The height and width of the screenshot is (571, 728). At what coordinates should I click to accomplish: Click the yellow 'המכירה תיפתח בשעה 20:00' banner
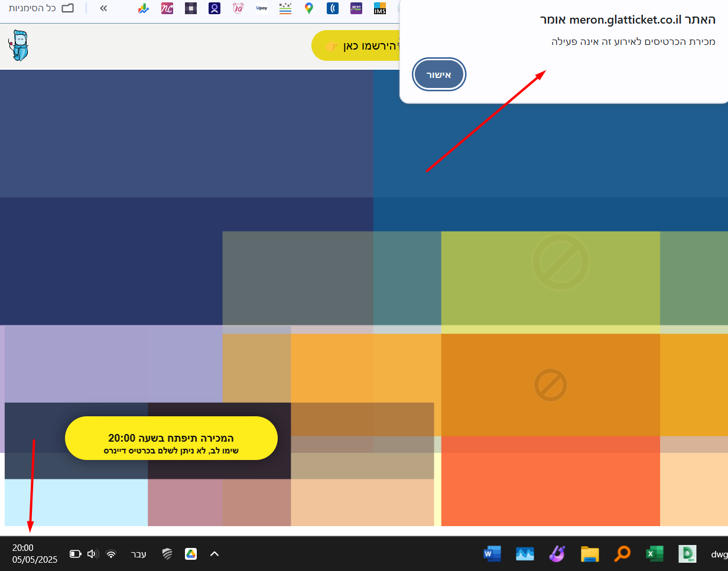point(171,438)
